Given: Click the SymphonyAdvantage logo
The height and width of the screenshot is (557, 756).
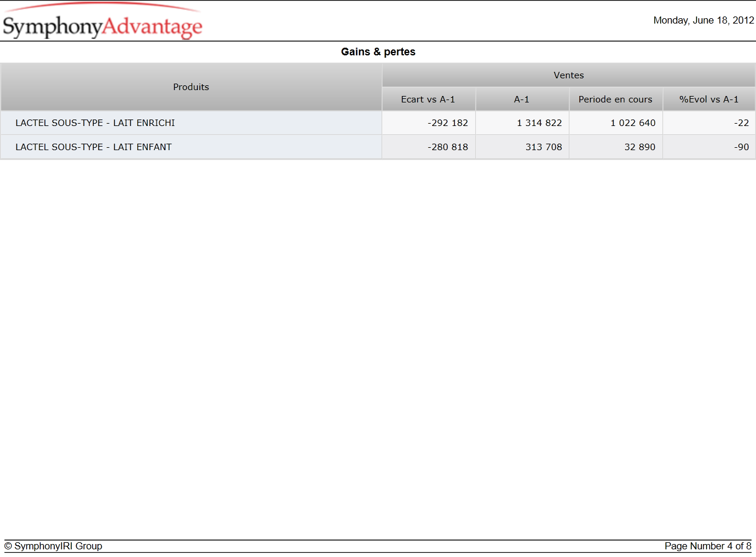Looking at the screenshot, I should (102, 22).
